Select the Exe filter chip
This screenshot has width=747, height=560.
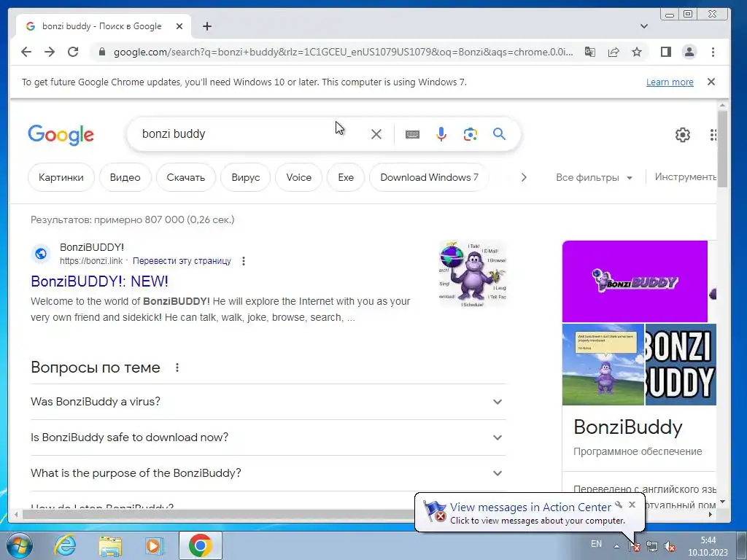click(346, 177)
